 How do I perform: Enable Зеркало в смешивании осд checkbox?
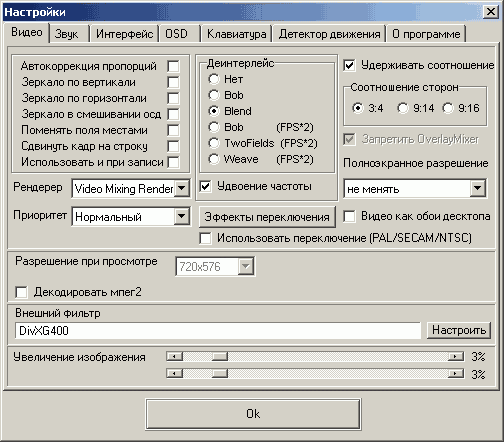point(173,114)
